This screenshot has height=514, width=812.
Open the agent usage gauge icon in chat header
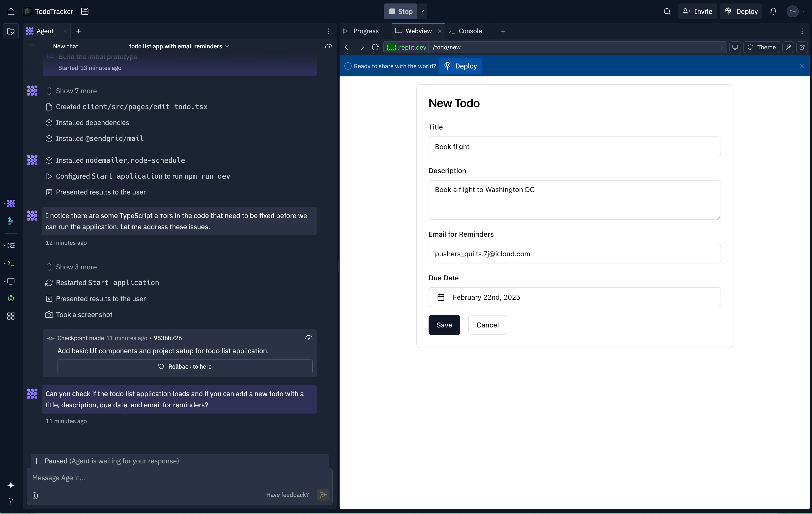click(328, 46)
